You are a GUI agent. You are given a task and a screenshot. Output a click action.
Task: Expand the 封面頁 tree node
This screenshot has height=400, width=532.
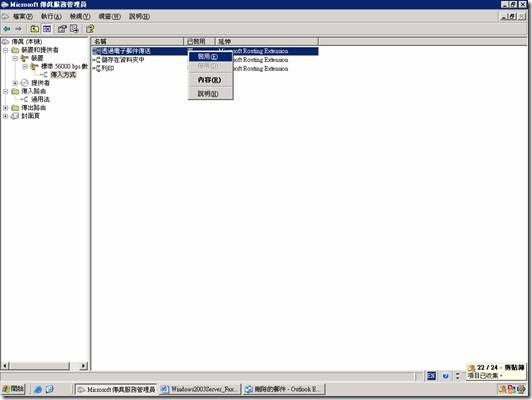[6, 116]
